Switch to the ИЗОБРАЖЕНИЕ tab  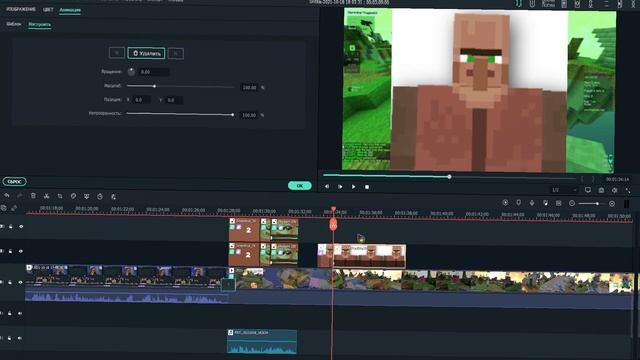tap(21, 9)
